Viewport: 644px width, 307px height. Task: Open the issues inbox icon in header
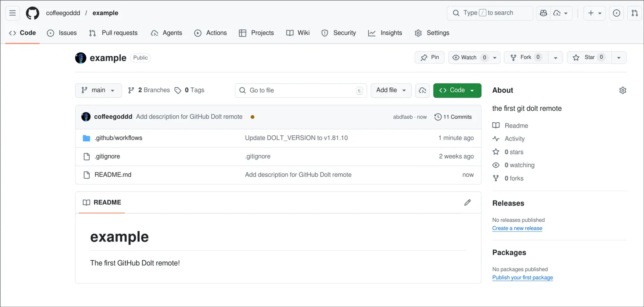[616, 13]
